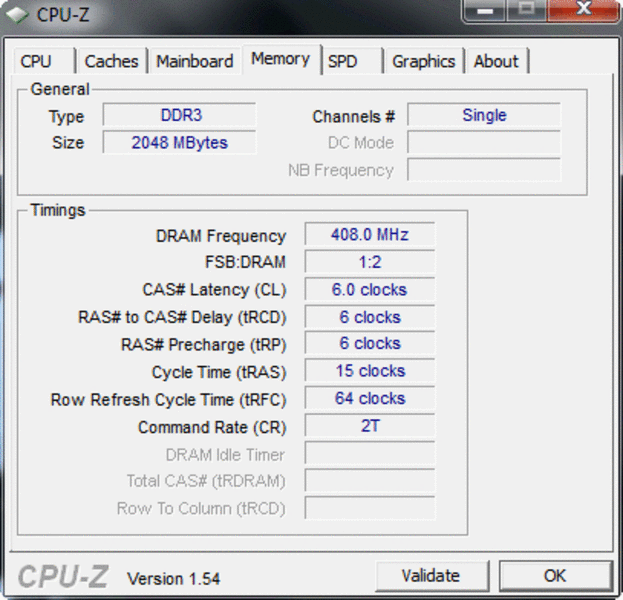This screenshot has height=600, width=623.
Task: Click the empty Row To Column field
Action: pos(370,508)
